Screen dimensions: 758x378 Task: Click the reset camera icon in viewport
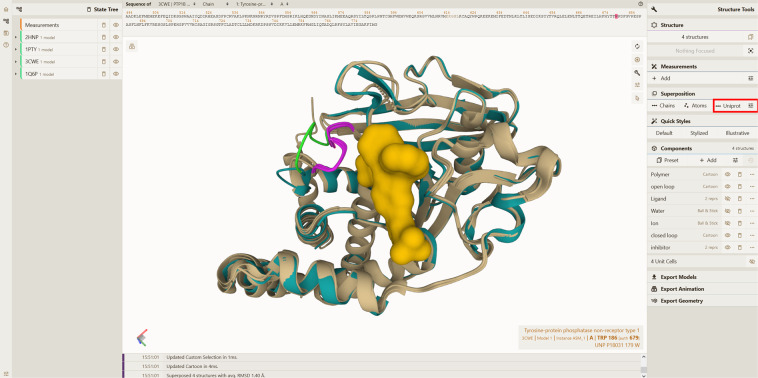click(637, 46)
